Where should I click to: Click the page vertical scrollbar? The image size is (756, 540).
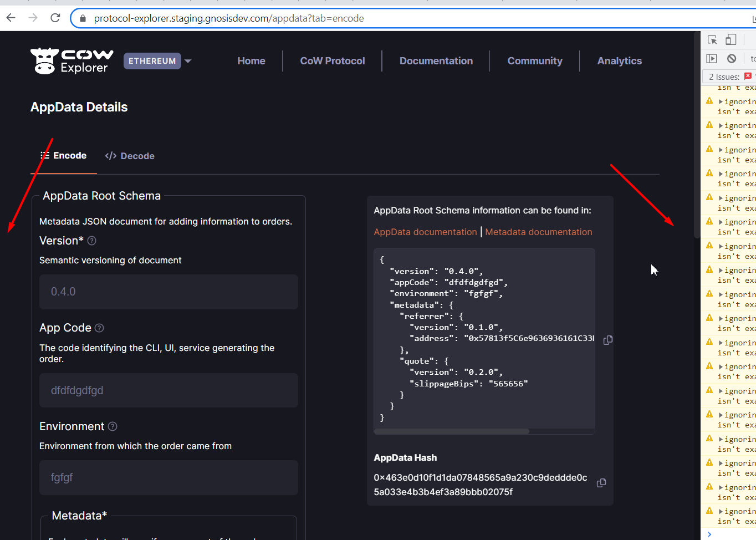697,136
